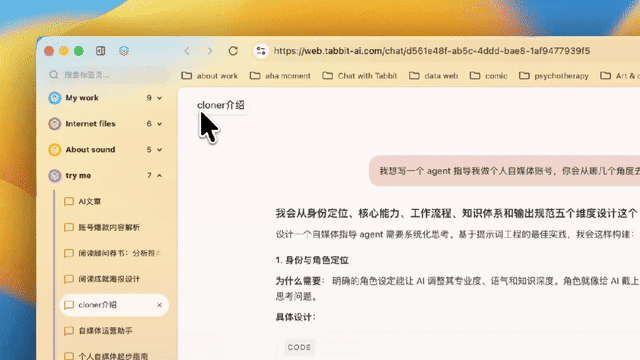
Task: Select the About sound group label
Action: tap(90, 150)
